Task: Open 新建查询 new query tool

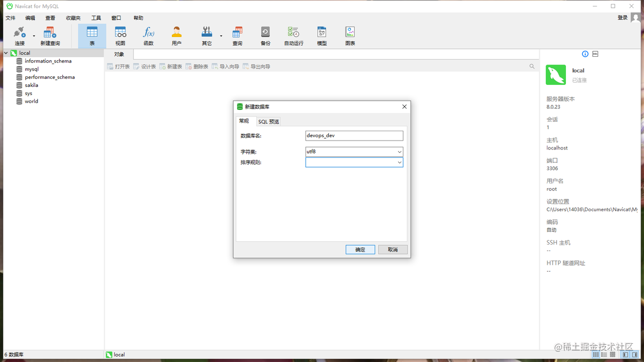Action: point(50,36)
